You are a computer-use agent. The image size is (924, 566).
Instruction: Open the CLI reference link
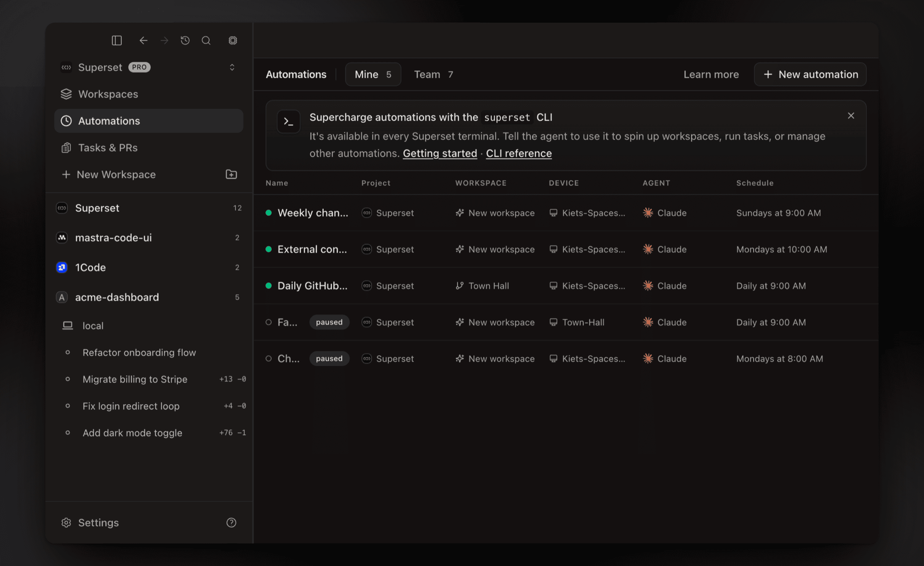[x=519, y=153]
